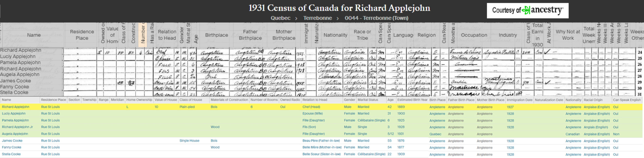644x158 pixels.
Task: Click the 1889 estimated birth year cell
Action: (x=401, y=107)
